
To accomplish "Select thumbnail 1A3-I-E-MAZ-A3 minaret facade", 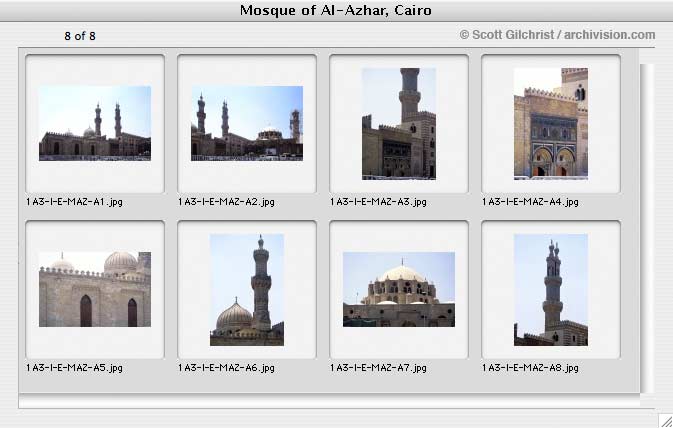I will coord(399,124).
